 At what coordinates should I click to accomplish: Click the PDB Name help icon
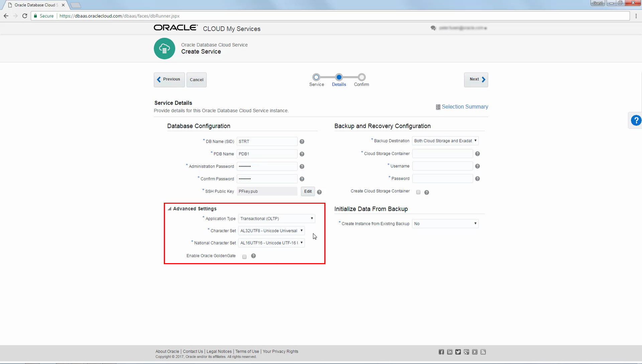point(302,154)
